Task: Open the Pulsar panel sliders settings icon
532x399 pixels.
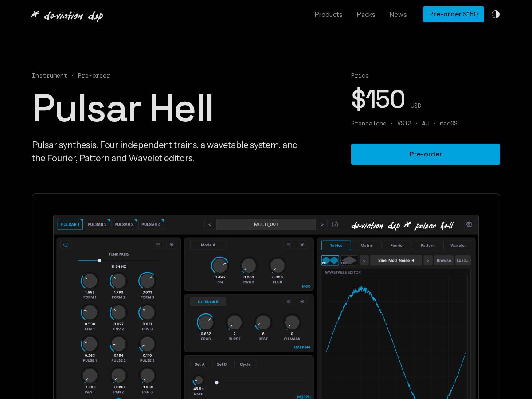Action: point(158,245)
